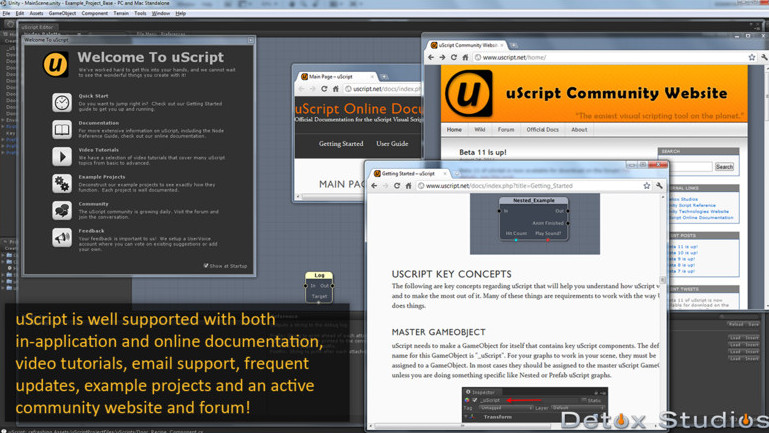Viewport: 769px width, 433px height.
Task: Click the Video Tutorials heading text
Action: tap(99, 150)
